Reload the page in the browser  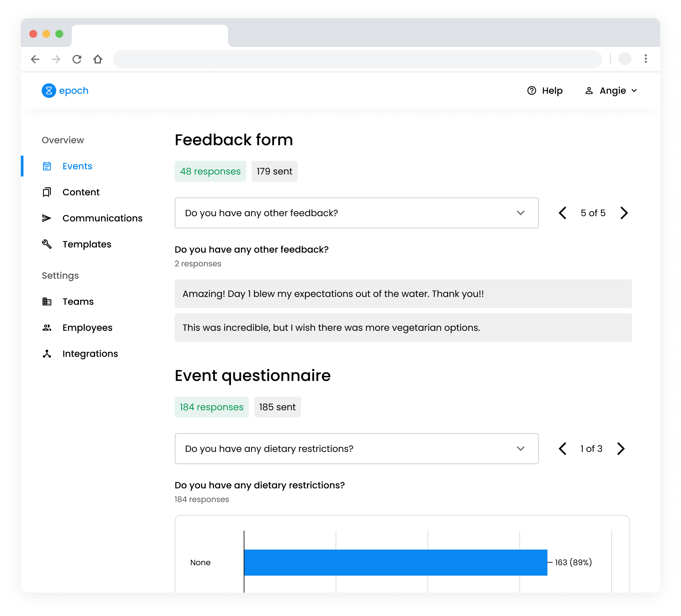click(x=77, y=59)
